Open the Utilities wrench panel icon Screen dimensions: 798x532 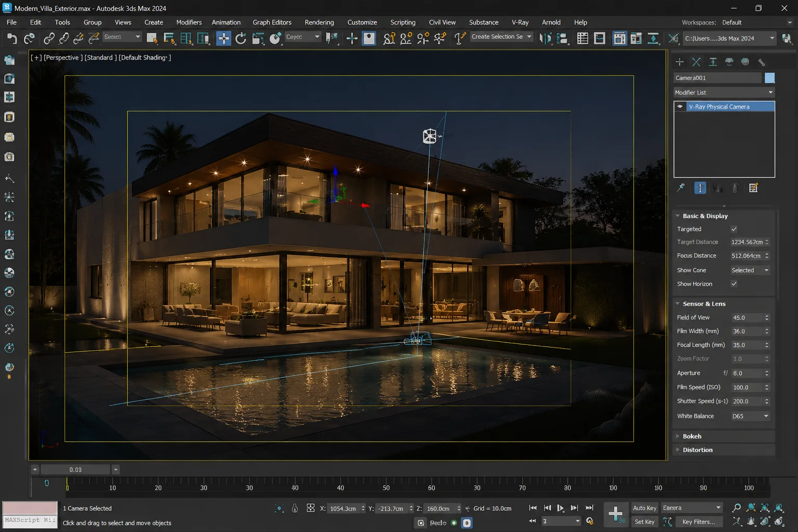click(762, 62)
